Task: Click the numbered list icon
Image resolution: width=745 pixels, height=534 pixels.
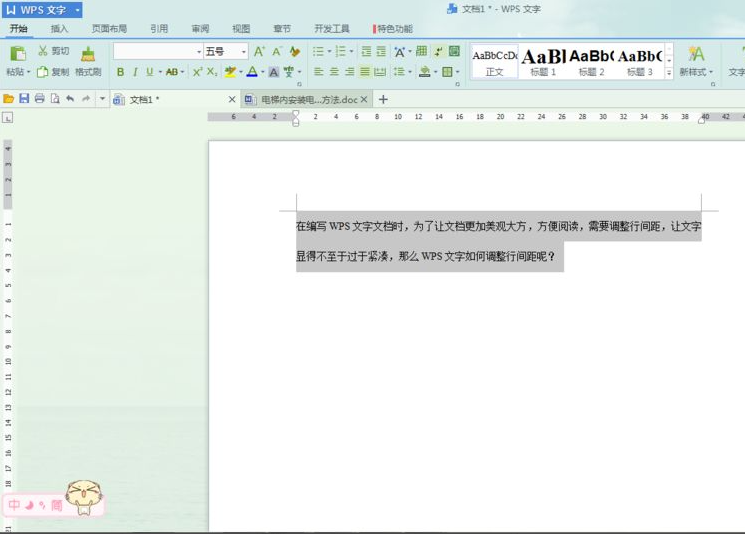Action: [x=340, y=51]
